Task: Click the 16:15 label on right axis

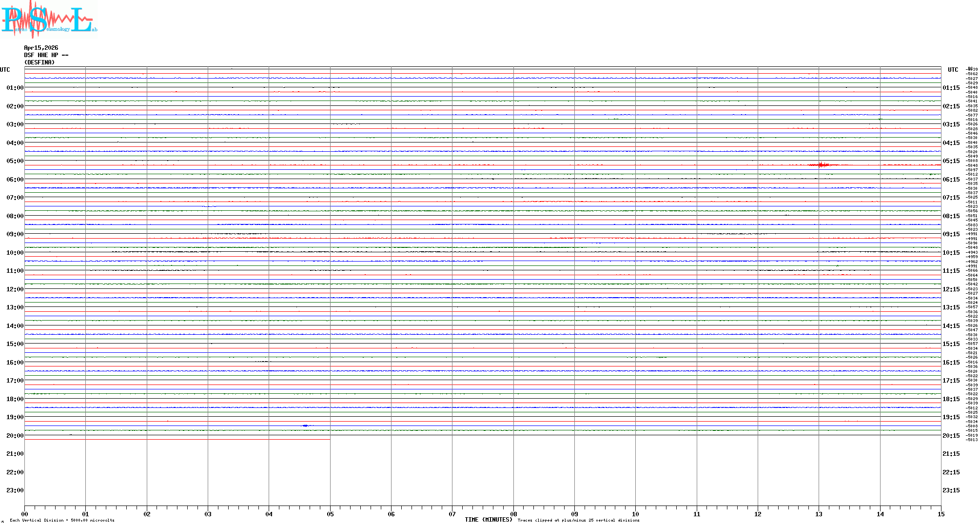Action: 951,363
